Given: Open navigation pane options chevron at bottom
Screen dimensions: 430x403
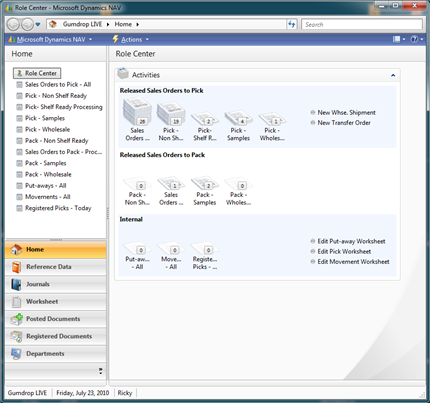Looking at the screenshot, I should pos(100,371).
